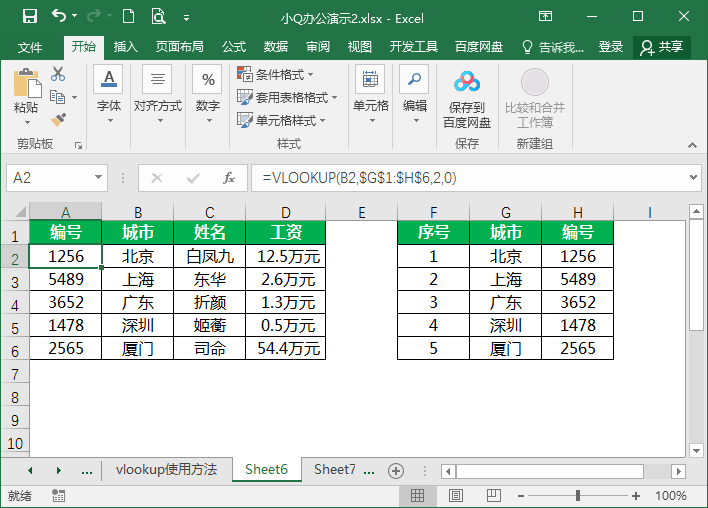Viewport: 708px width, 508px height.
Task: Open the 数据 ribbon tab
Action: pyautogui.click(x=276, y=47)
